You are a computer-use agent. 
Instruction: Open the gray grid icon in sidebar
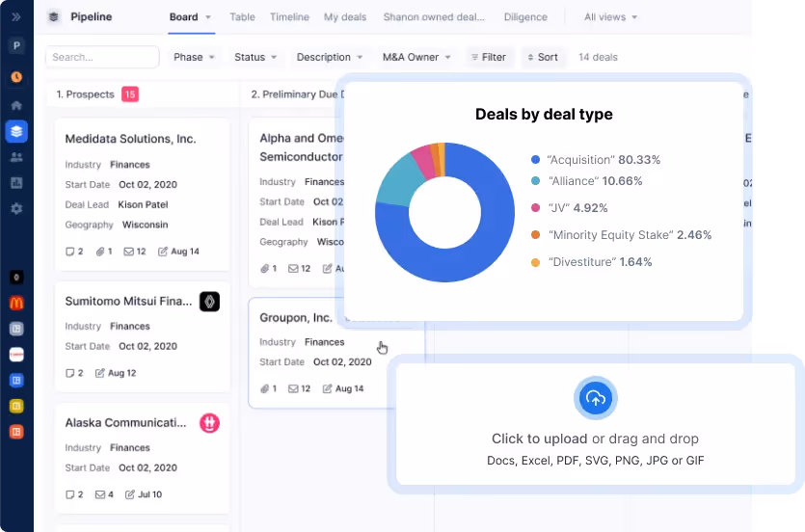click(16, 329)
